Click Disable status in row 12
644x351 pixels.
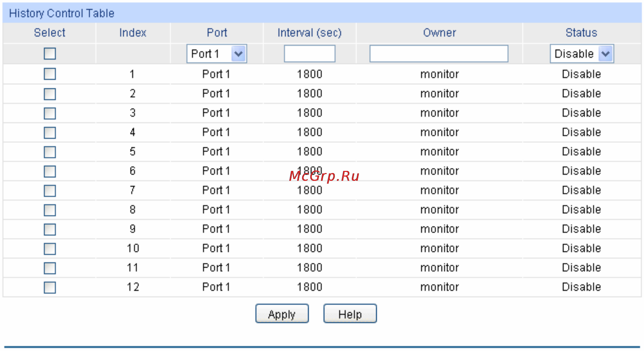click(582, 287)
